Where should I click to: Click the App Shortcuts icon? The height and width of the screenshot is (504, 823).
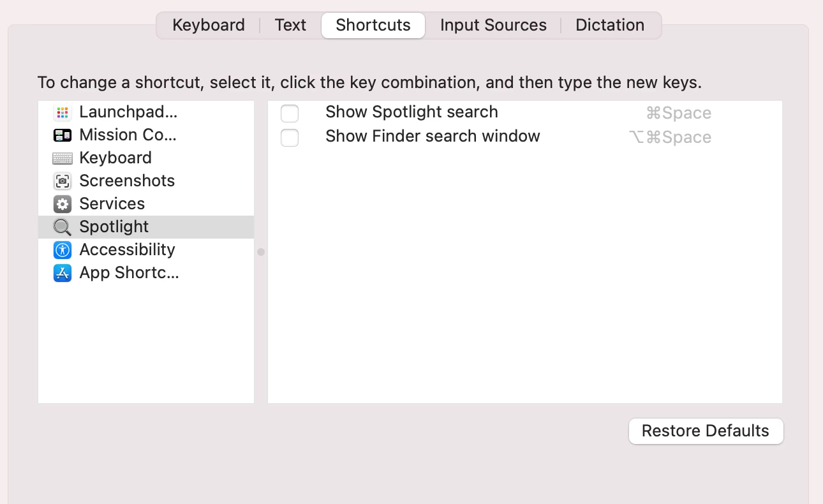[62, 273]
